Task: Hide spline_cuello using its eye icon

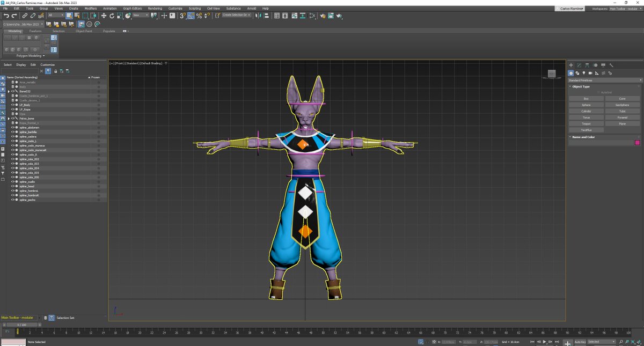Action: click(x=13, y=181)
